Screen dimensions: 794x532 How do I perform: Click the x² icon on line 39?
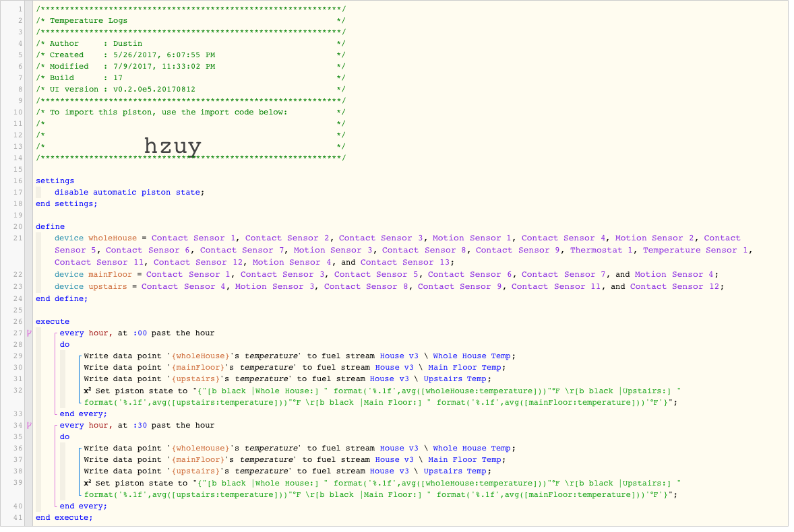[x=88, y=483]
